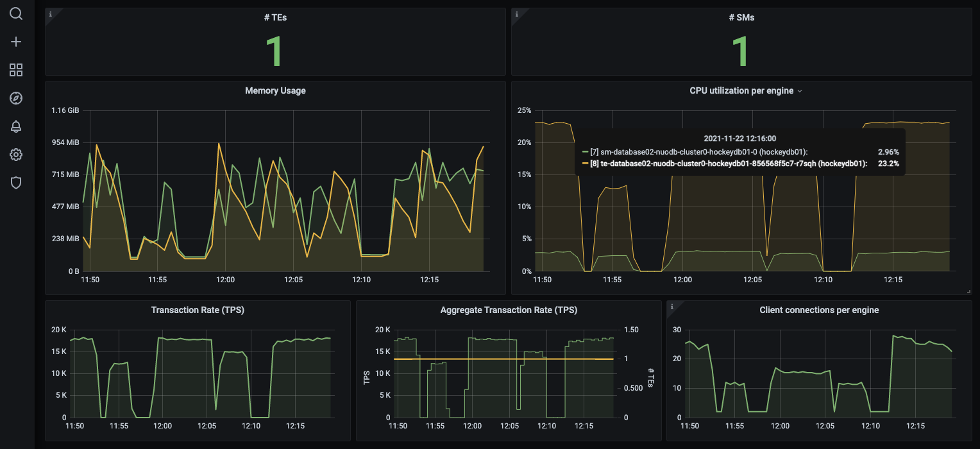980x449 pixels.
Task: Open the search icon in the sidebar
Action: pyautogui.click(x=16, y=13)
